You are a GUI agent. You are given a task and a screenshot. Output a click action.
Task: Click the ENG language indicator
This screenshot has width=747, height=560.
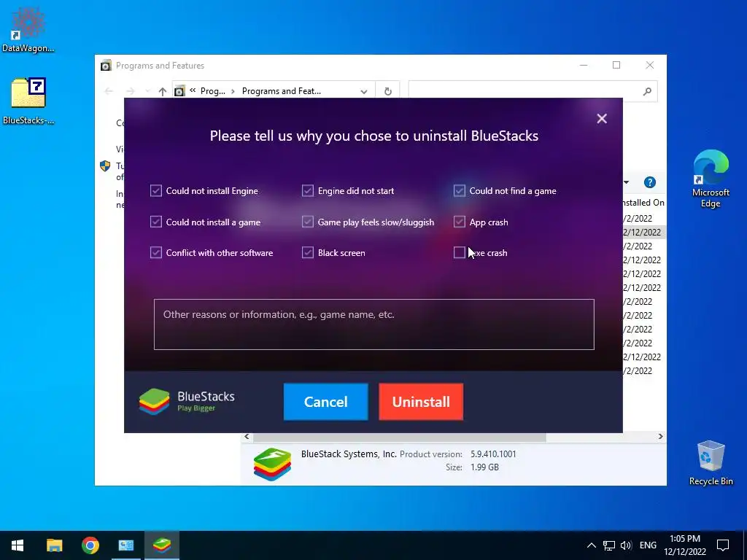pos(648,545)
